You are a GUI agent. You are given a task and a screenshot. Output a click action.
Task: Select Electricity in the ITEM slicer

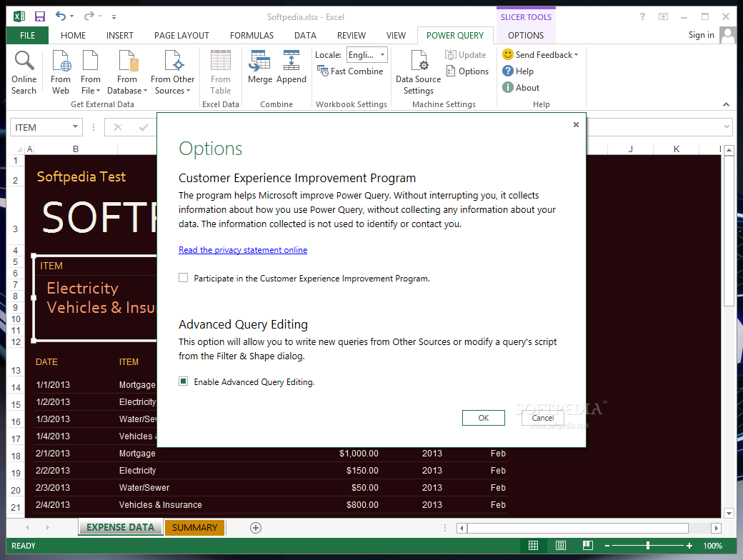pyautogui.click(x=82, y=288)
